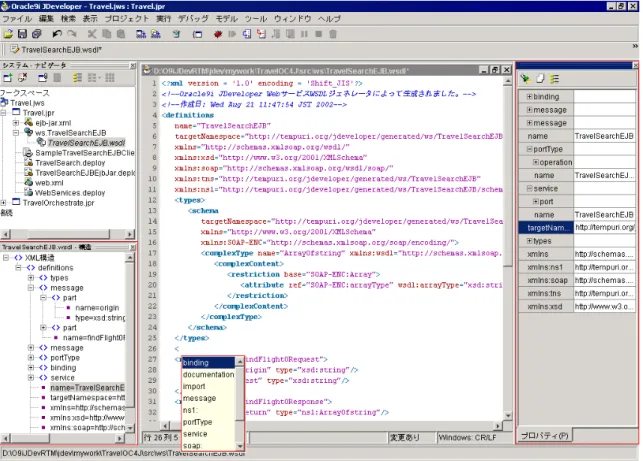Image resolution: width=643 pixels, height=461 pixels.
Task: Click the Save All toolbar icon
Action: click(37, 34)
